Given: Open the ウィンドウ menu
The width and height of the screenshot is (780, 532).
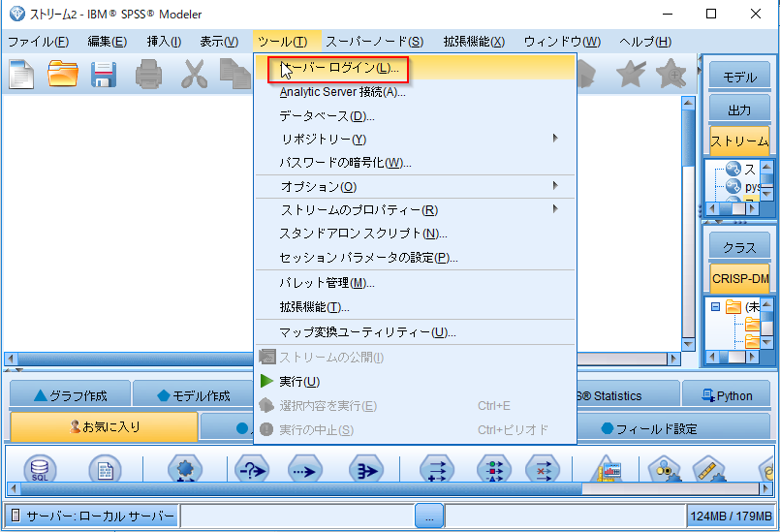Looking at the screenshot, I should [562, 42].
